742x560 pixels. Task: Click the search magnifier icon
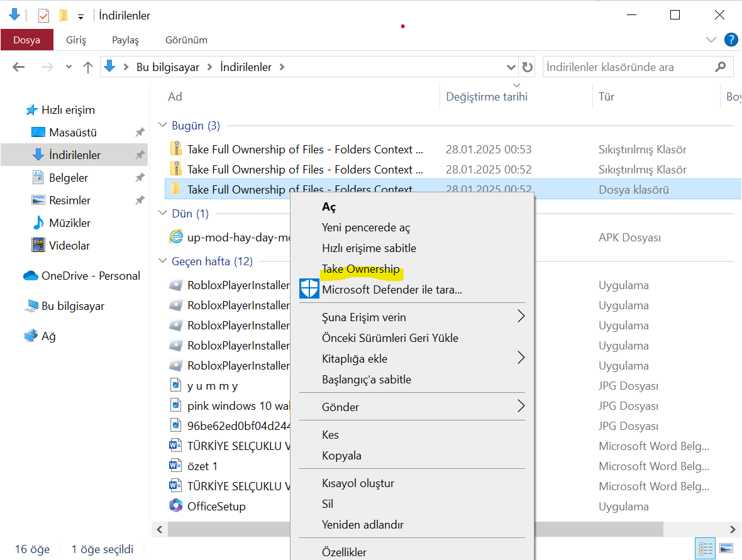(720, 67)
